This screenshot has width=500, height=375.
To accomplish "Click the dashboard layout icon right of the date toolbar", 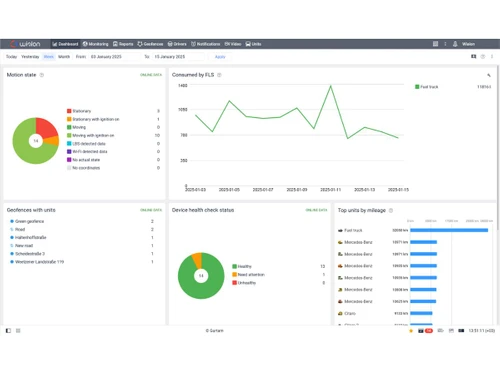I will (x=473, y=57).
